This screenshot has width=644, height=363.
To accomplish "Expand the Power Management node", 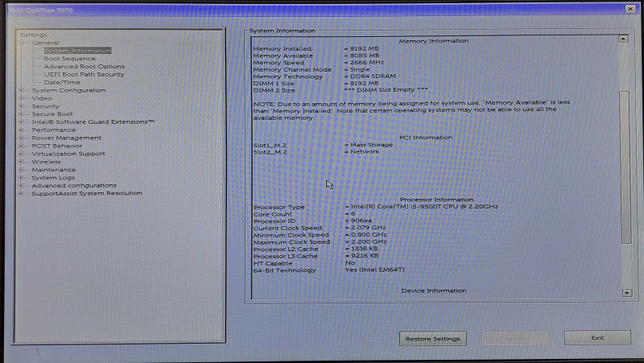I will (x=22, y=138).
